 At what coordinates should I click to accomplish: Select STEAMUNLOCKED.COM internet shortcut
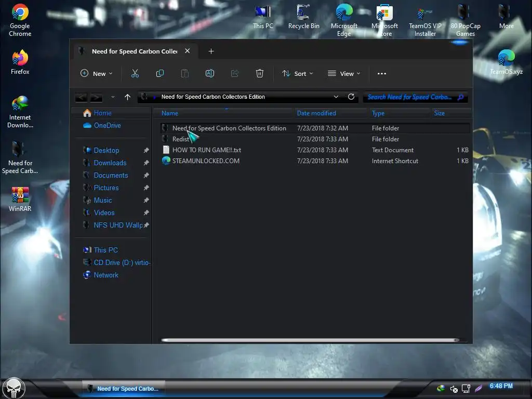[x=315, y=161]
